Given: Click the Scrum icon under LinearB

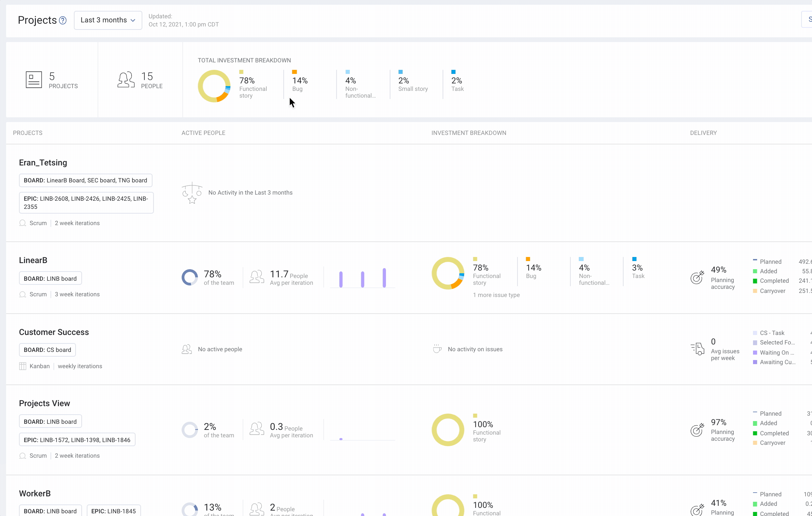Looking at the screenshot, I should [x=23, y=294].
